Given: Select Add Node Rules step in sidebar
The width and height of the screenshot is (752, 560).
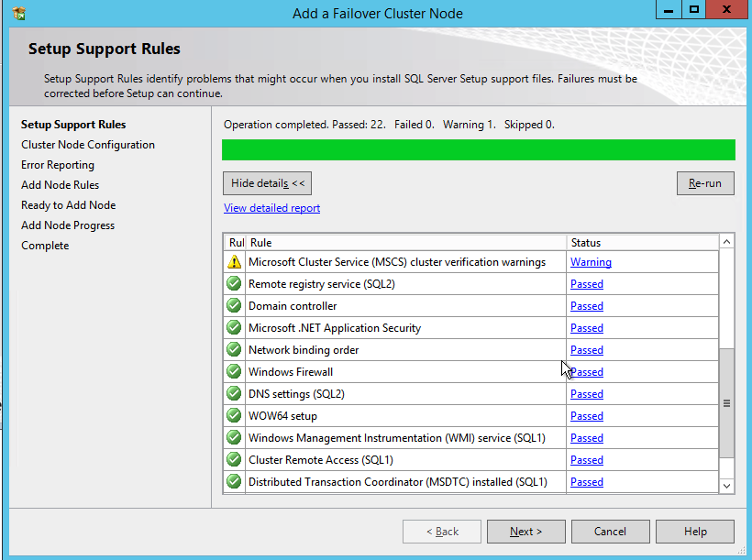Looking at the screenshot, I should tap(60, 185).
